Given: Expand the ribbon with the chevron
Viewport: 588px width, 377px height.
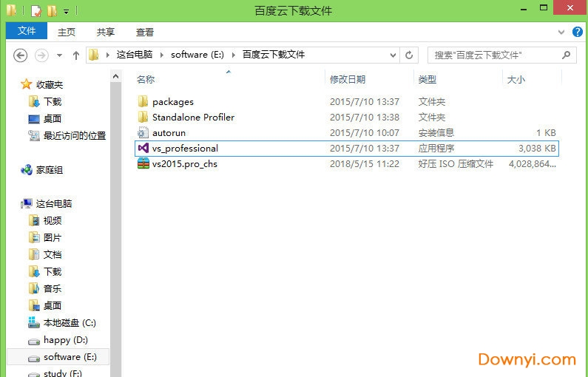Looking at the screenshot, I should tap(561, 33).
